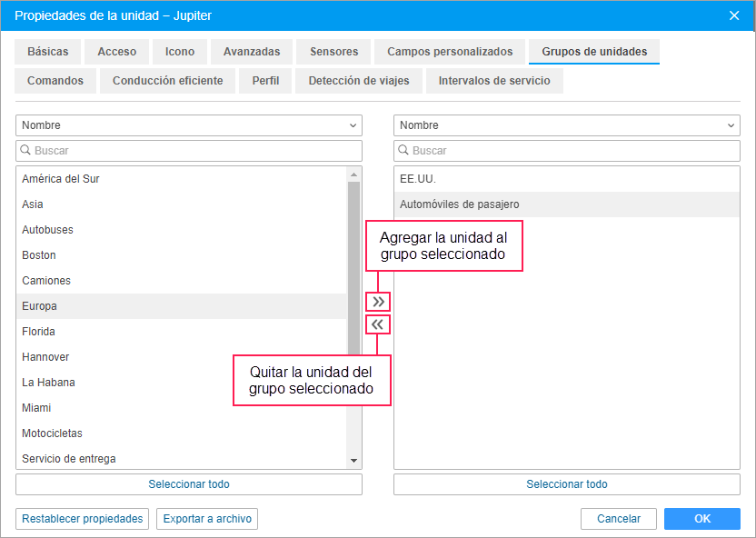The image size is (756, 538).
Task: Close the Propiedades de la unidad dialog
Action: (734, 15)
